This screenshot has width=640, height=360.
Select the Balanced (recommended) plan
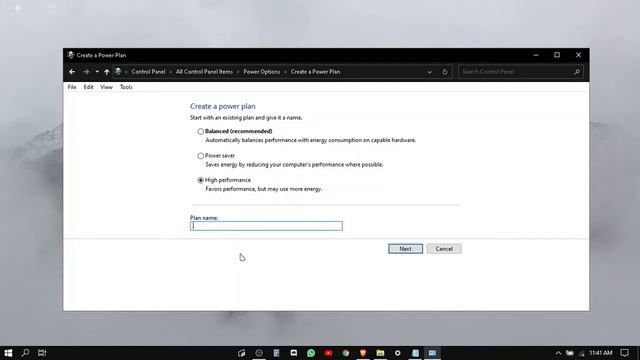[x=200, y=131]
